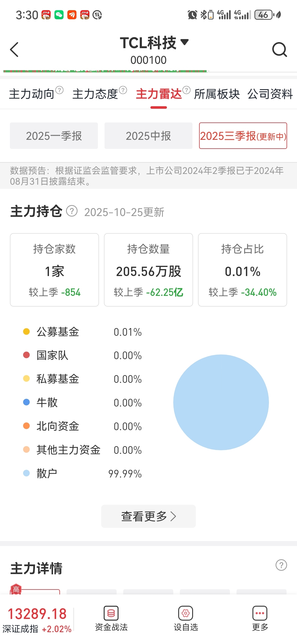This screenshot has height=644, width=297.
Task: Tap the 公募基金 legend row
Action: pos(82,332)
